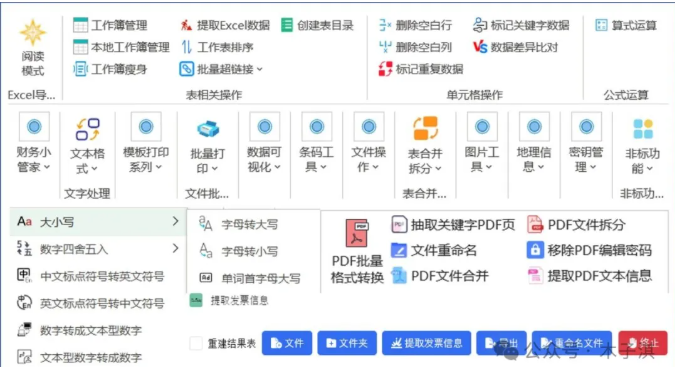Run 工作簿瘦身 workbook slimming

pyautogui.click(x=110, y=69)
